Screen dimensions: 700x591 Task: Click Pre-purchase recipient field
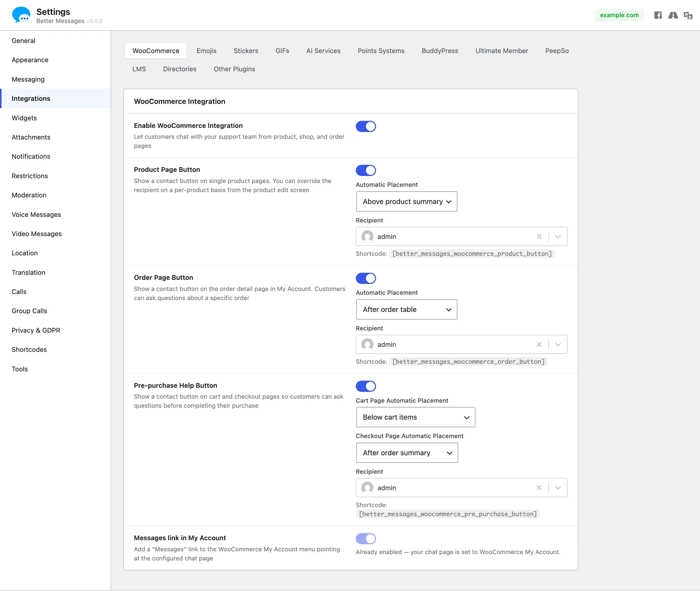click(461, 488)
